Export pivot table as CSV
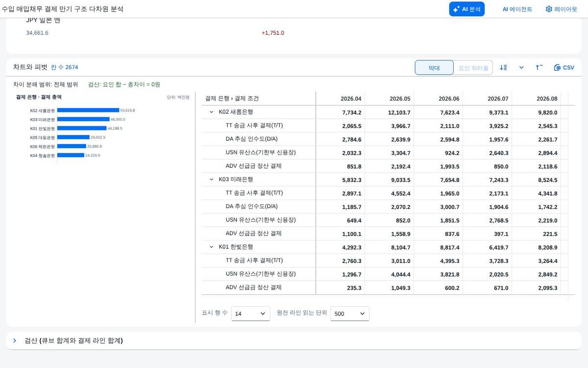Viewport: 588px width, 368px height. (x=564, y=68)
